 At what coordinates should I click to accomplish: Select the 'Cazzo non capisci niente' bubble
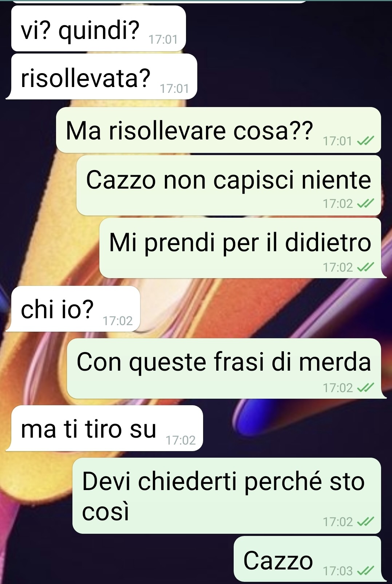229,185
